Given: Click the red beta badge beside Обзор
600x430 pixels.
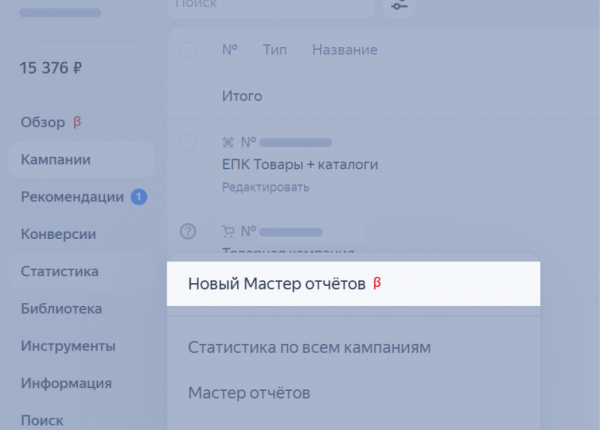Looking at the screenshot, I should [77, 122].
